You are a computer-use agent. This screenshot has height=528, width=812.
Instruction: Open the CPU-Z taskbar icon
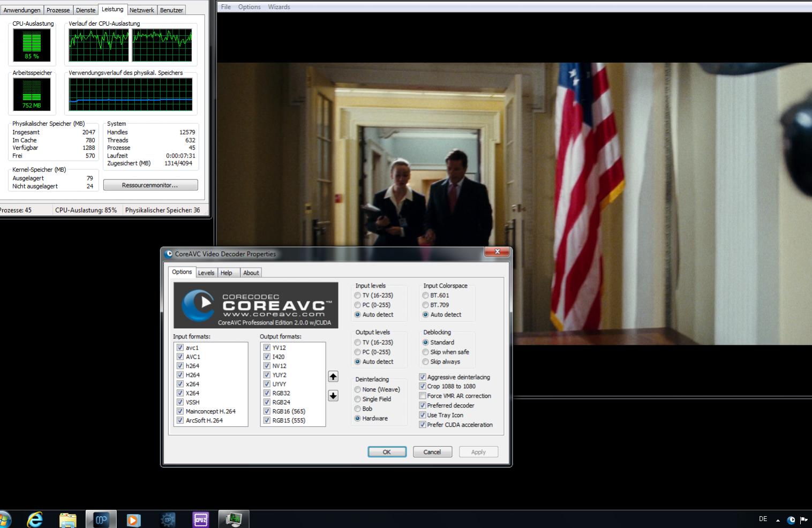pos(200,519)
